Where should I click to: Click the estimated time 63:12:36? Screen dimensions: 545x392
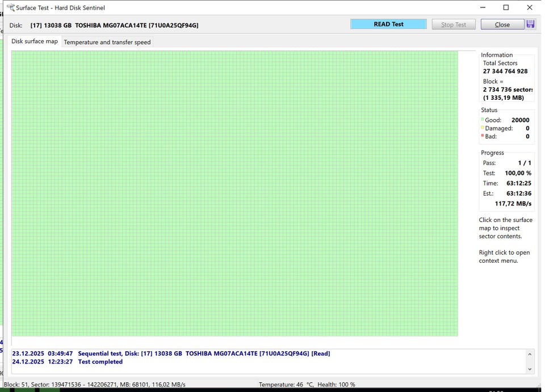point(518,193)
